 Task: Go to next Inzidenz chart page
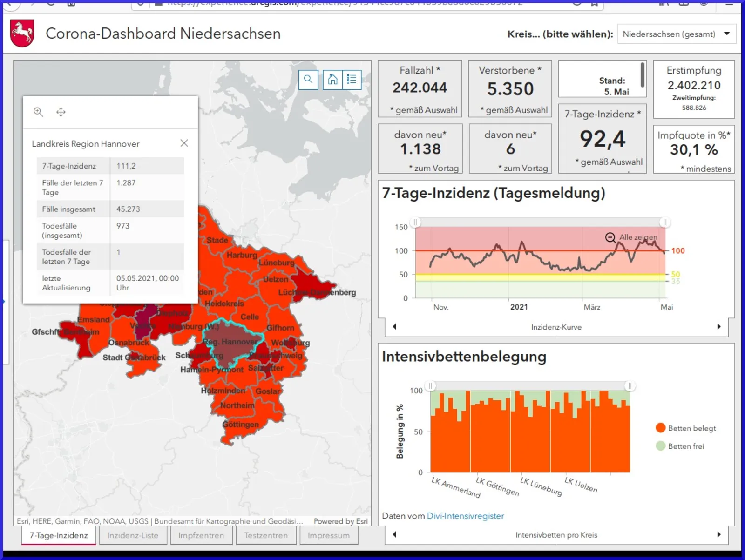click(x=719, y=327)
